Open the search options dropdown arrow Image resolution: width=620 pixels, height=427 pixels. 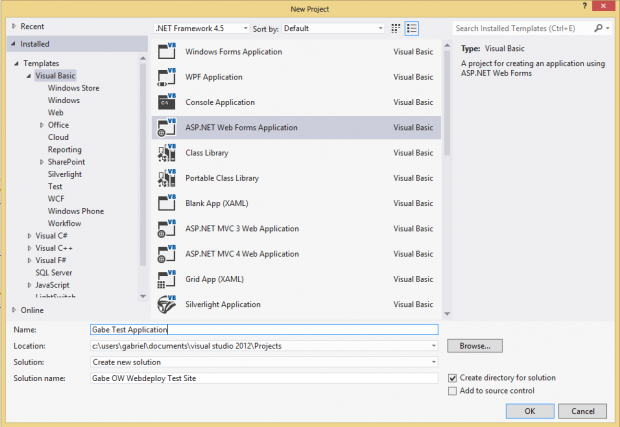click(608, 28)
